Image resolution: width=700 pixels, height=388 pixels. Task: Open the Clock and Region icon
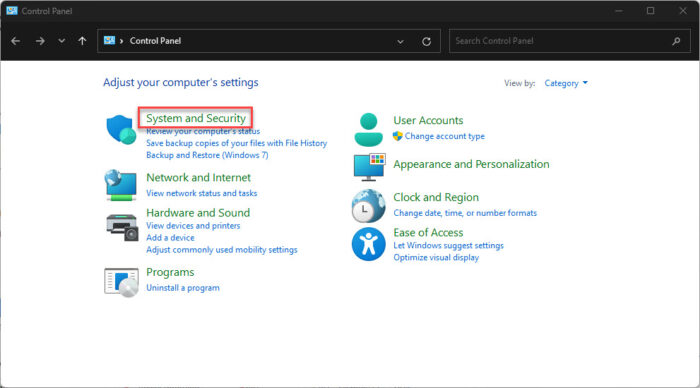(x=368, y=206)
